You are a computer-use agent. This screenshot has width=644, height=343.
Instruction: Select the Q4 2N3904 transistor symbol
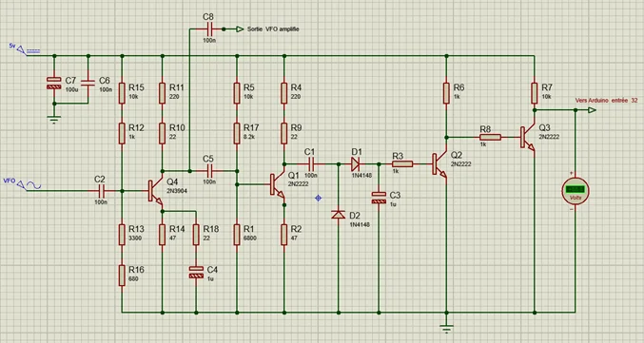(155, 192)
